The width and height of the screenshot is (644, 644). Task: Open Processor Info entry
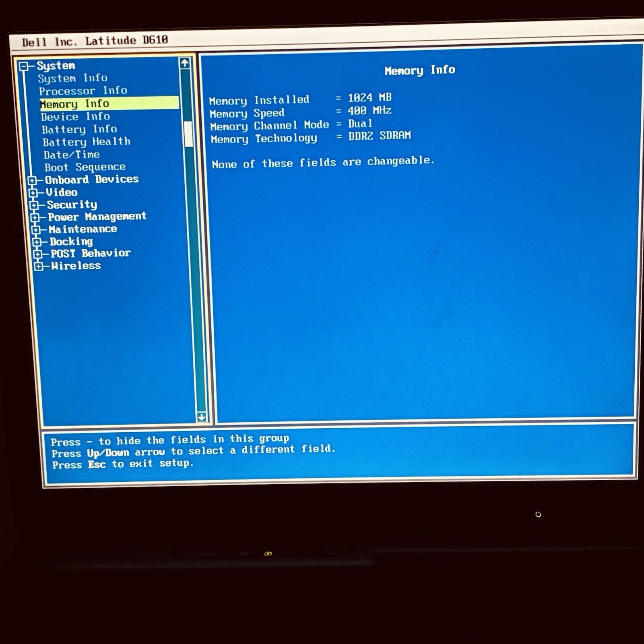83,91
